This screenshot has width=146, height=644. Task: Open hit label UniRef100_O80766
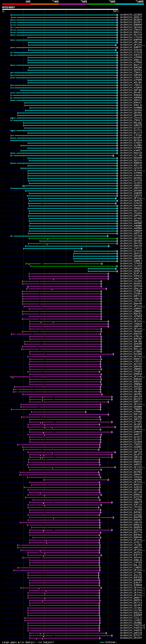(131, 243)
